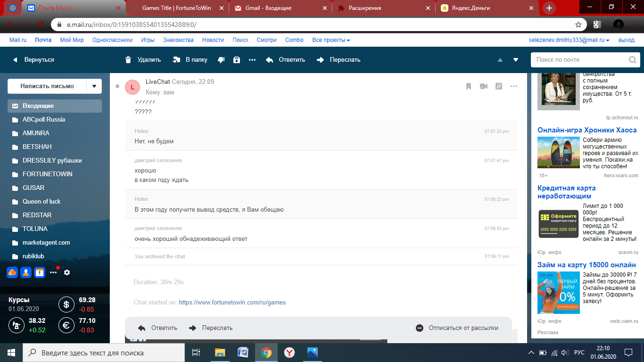Open sidebar more options dots
Viewport: 644px width, 362px height.
(x=54, y=272)
